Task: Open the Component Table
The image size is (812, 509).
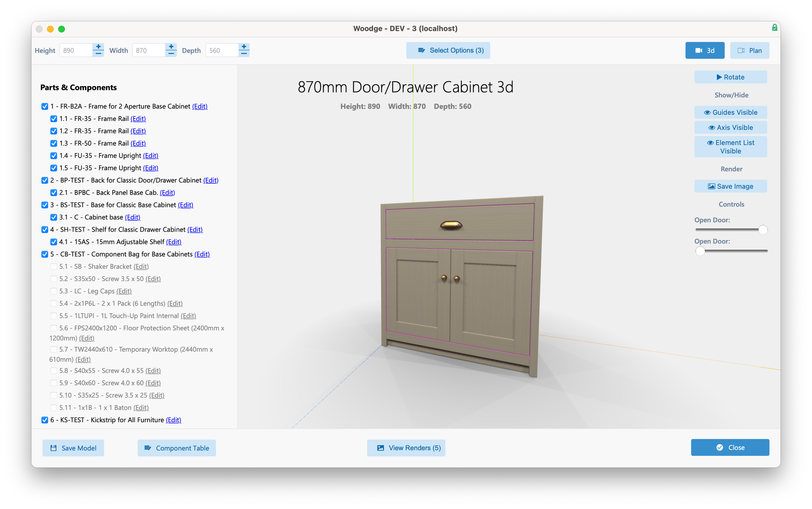Action: click(177, 448)
